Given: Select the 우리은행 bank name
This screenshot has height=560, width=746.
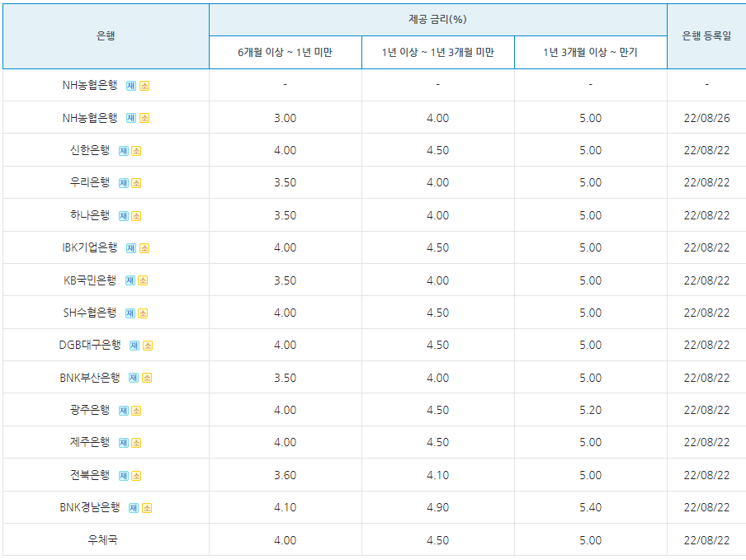Looking at the screenshot, I should point(90,182).
